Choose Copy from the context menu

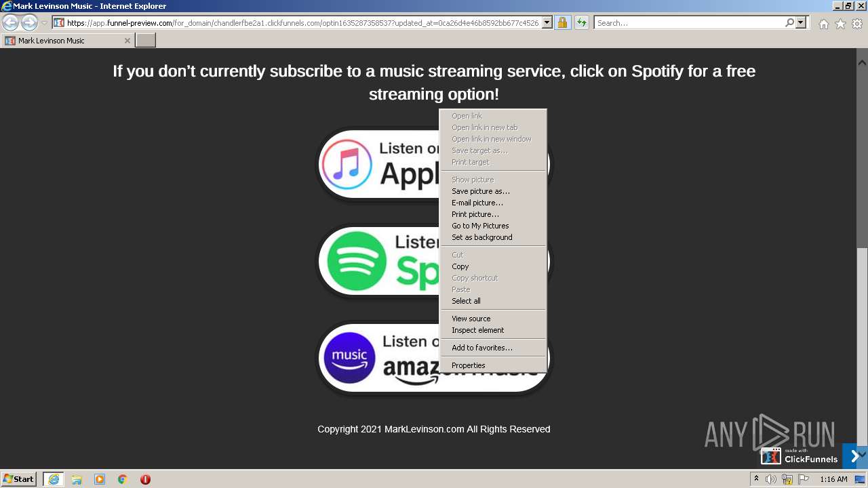coord(493,266)
